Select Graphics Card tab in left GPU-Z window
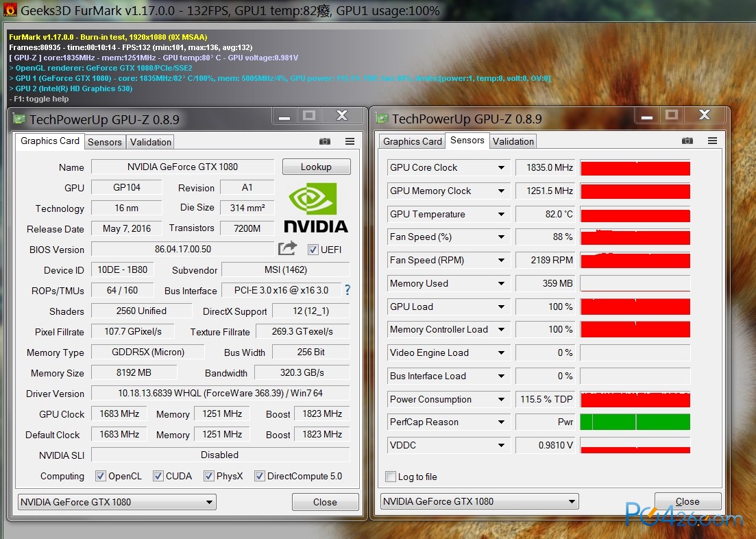 (x=49, y=141)
